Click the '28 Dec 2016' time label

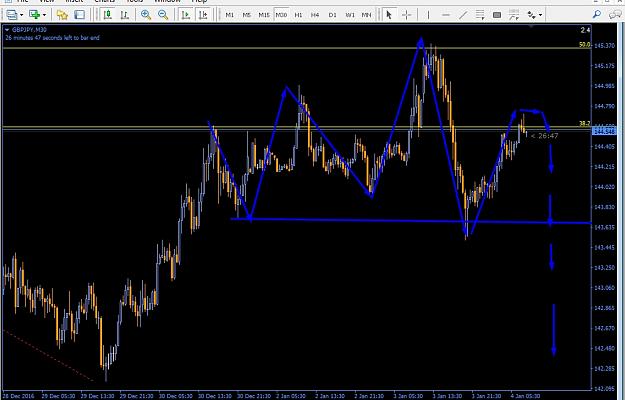point(19,396)
